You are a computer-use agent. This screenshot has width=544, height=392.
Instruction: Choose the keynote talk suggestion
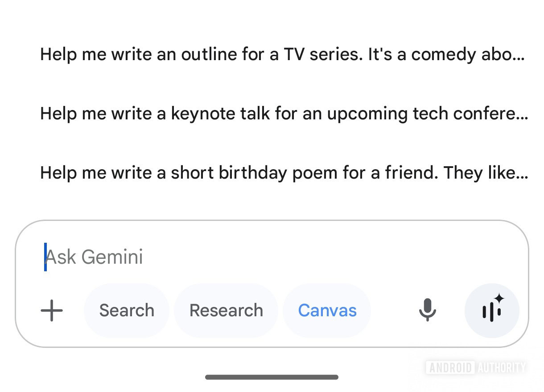coord(284,114)
